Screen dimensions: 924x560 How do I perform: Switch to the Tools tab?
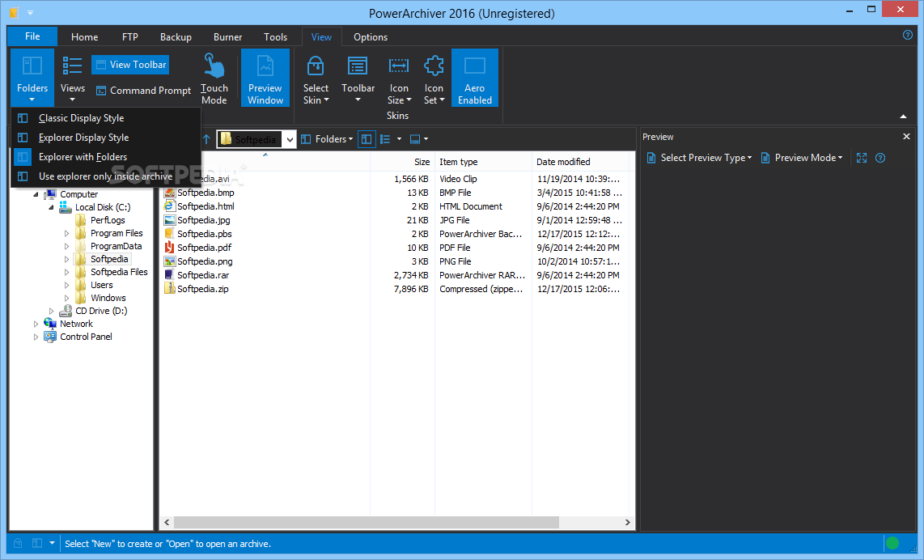click(x=275, y=36)
